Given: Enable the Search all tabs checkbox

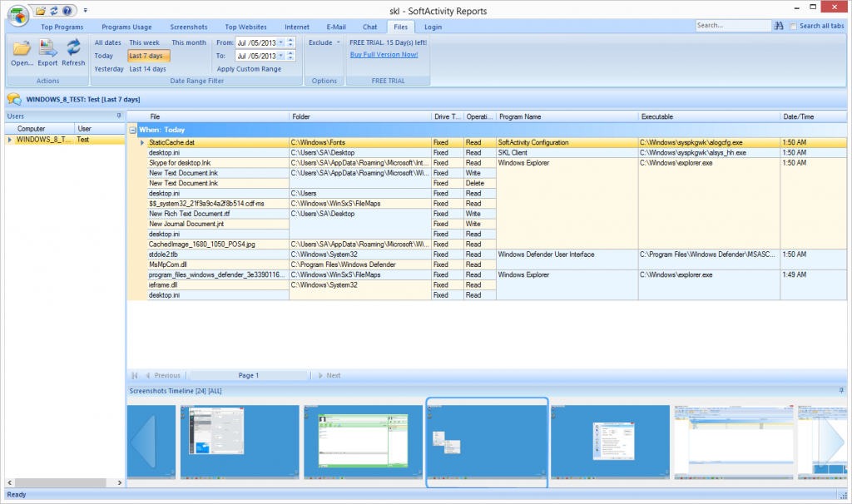Looking at the screenshot, I should coord(793,27).
